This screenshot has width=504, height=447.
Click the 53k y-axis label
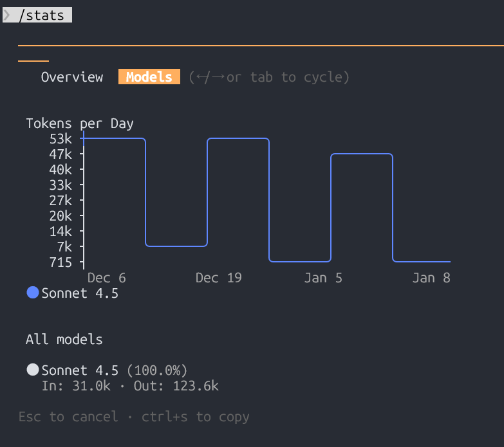pyautogui.click(x=61, y=139)
